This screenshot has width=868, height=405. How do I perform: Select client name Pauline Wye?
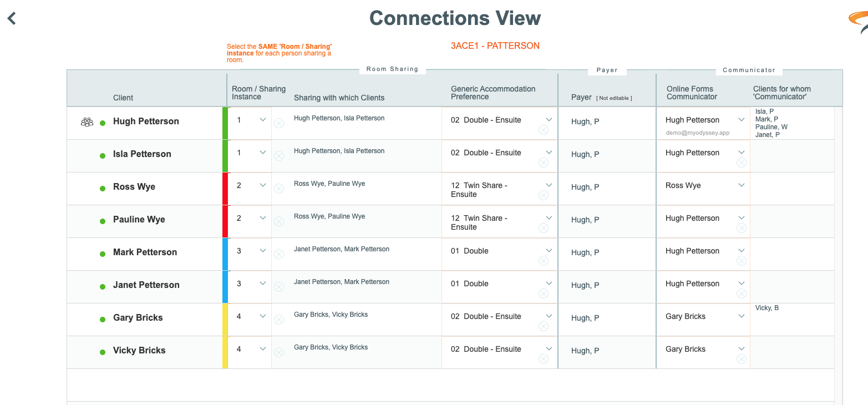coord(139,220)
